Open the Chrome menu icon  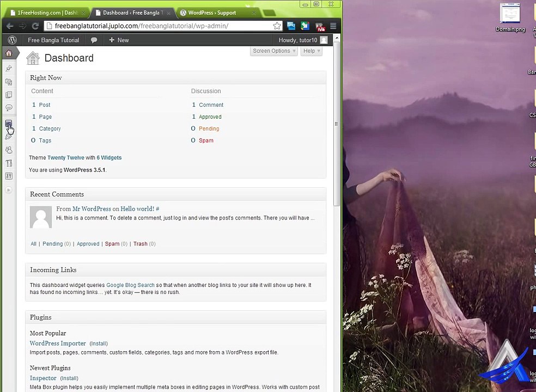(333, 26)
